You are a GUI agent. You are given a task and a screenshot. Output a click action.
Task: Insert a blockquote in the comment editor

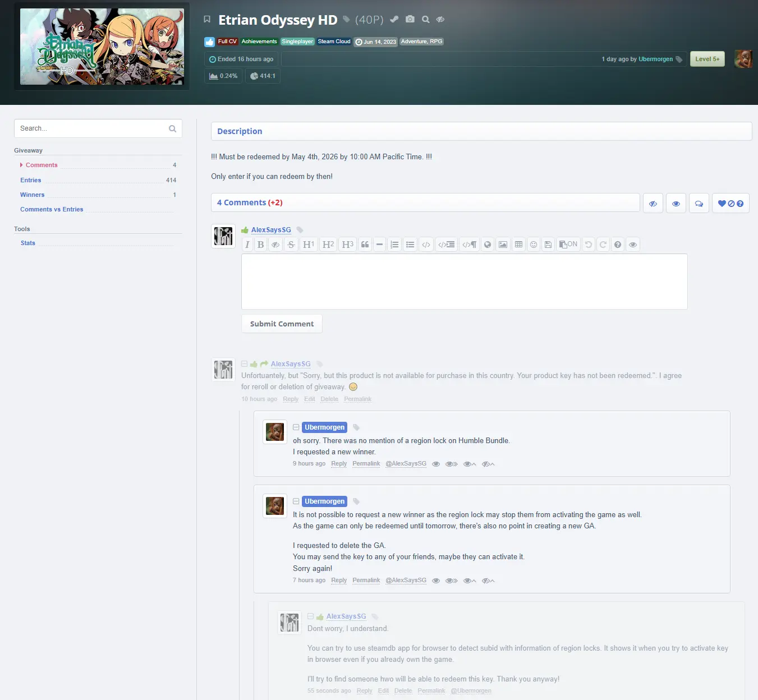(x=365, y=245)
